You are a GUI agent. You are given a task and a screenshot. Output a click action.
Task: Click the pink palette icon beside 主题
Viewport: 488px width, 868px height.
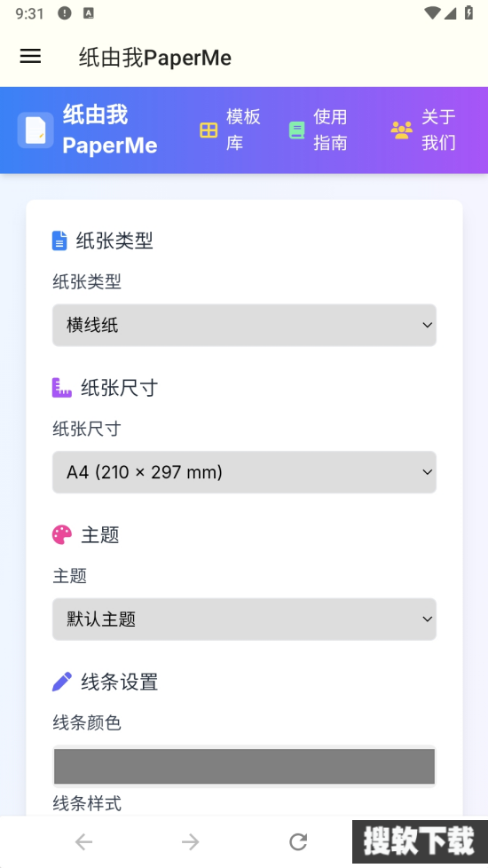(62, 535)
